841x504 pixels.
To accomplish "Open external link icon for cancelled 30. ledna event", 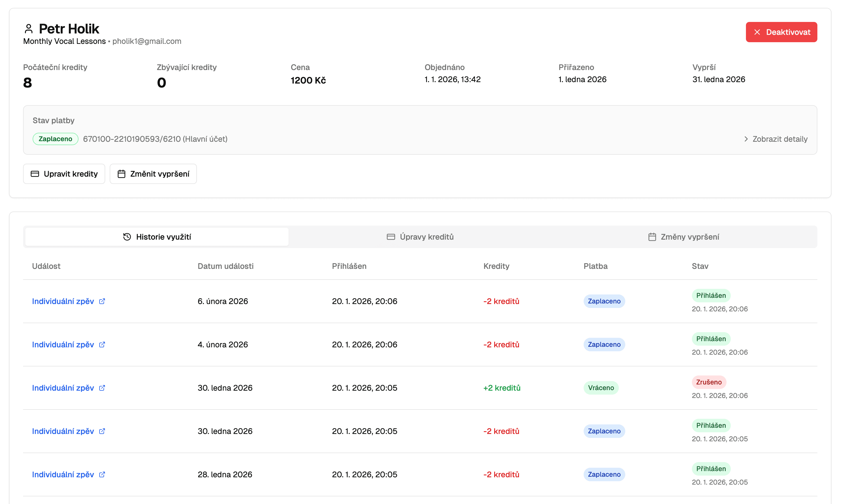I will 102,388.
